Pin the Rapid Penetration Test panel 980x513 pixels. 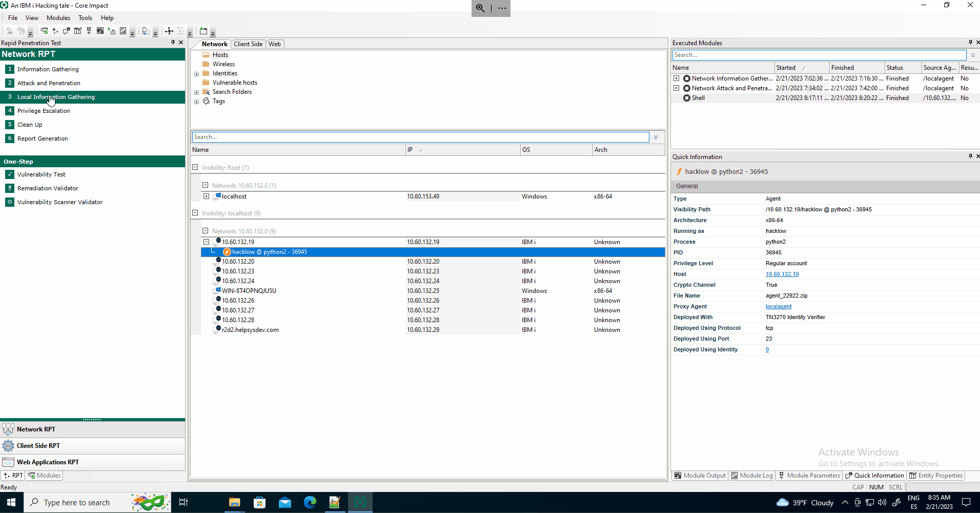173,42
